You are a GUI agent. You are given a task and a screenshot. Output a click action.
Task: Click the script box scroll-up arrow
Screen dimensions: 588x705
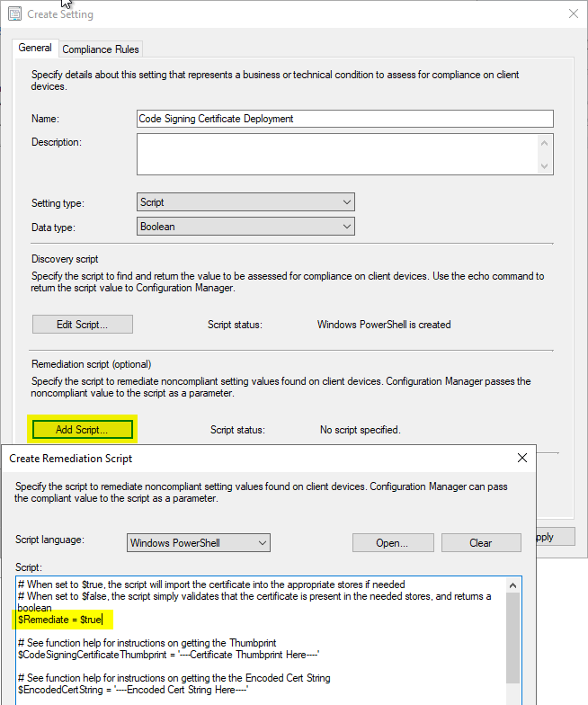(x=512, y=585)
